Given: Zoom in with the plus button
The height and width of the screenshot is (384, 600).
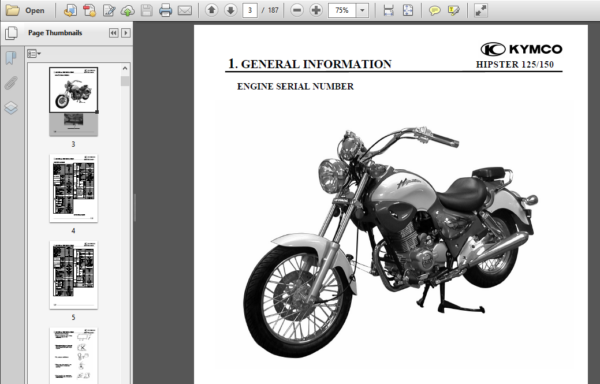Looking at the screenshot, I should (x=316, y=10).
